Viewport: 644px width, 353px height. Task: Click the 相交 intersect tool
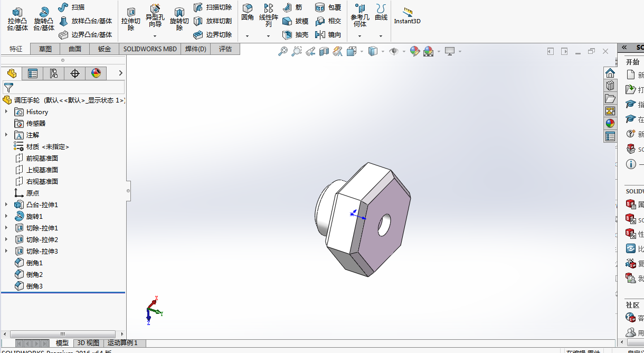tap(328, 21)
